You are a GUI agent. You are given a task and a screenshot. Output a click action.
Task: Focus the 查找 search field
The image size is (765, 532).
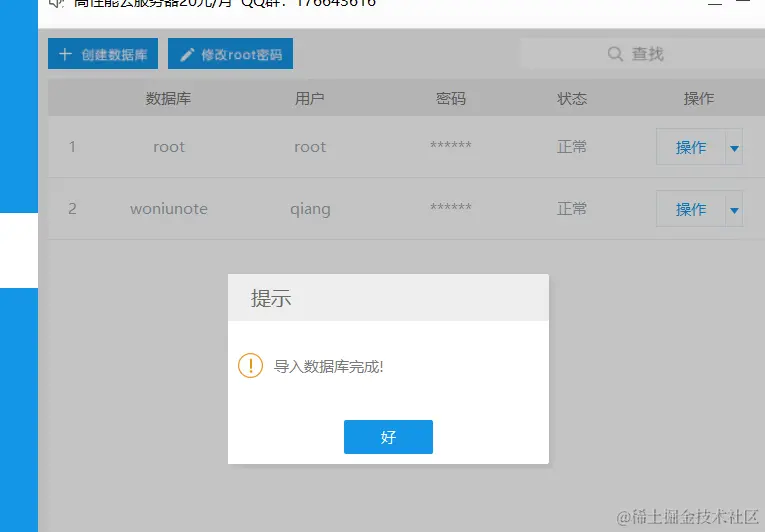coord(643,54)
